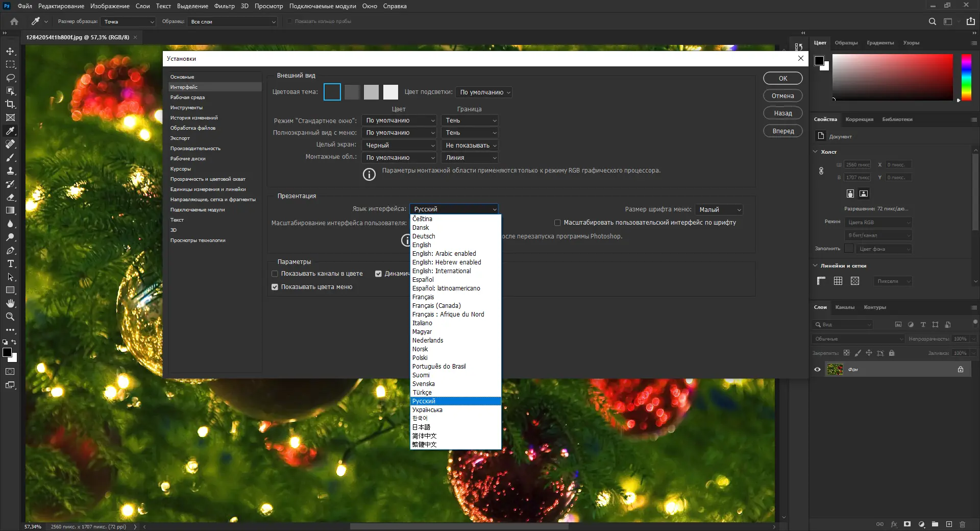Enable Масштабировать пользовательский интерфейс по шрифту
This screenshot has height=531, width=980.
pyautogui.click(x=557, y=223)
